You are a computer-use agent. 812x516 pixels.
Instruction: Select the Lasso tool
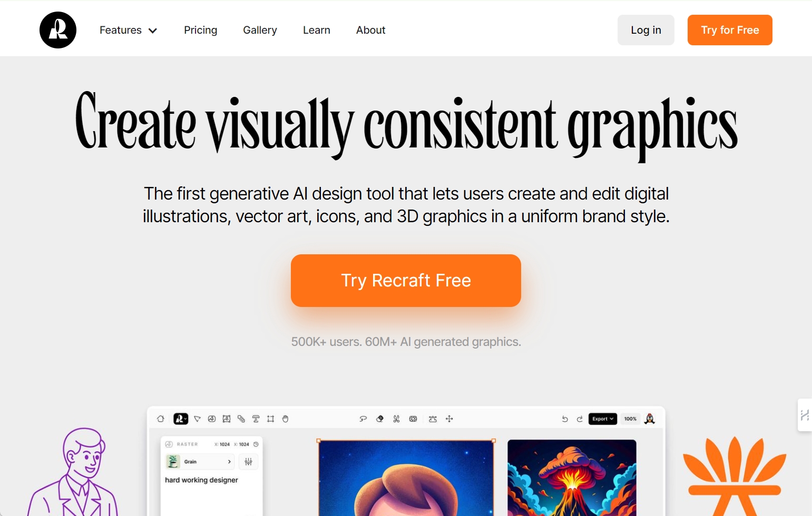[363, 419]
